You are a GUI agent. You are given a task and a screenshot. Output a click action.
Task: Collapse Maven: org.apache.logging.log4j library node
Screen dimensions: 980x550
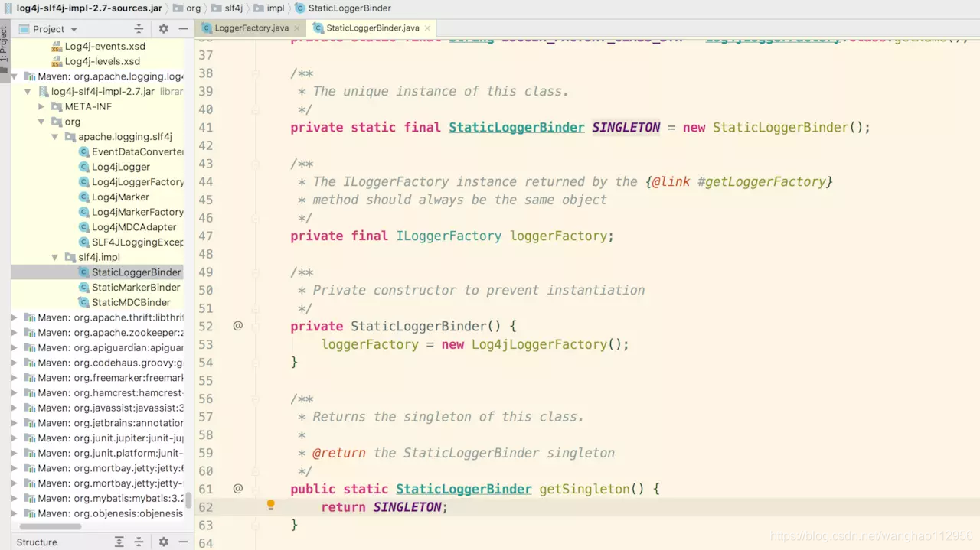point(15,76)
